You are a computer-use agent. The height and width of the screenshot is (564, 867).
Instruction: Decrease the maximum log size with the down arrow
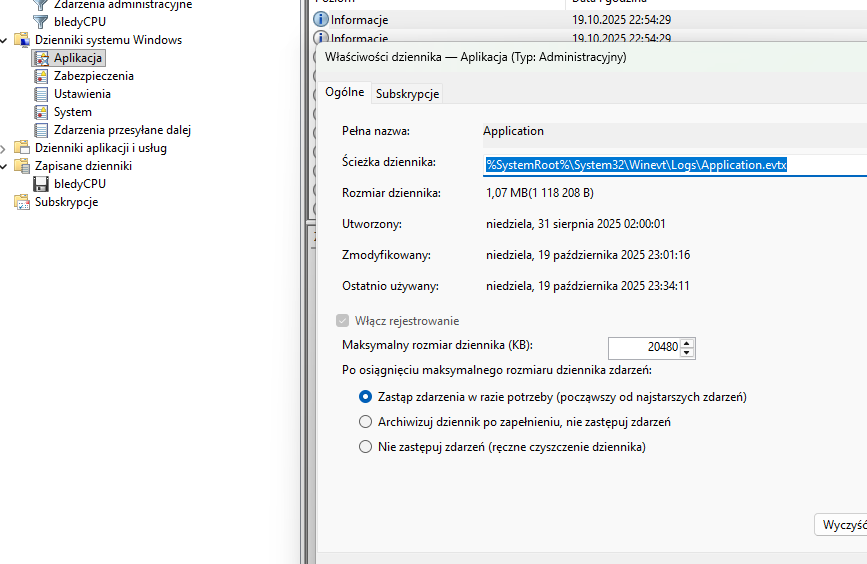coord(687,353)
